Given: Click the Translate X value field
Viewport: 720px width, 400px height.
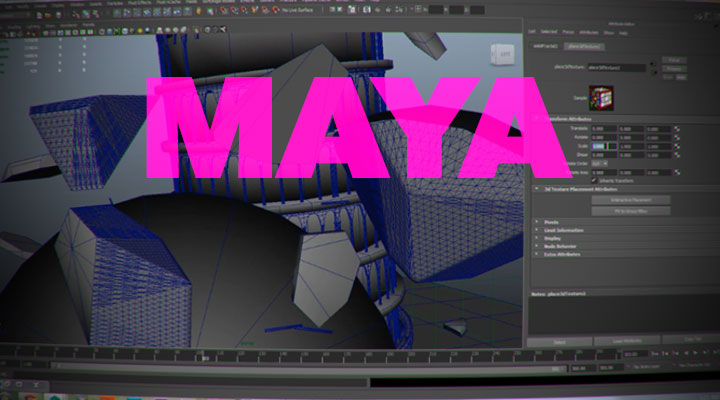Looking at the screenshot, I should coord(604,129).
